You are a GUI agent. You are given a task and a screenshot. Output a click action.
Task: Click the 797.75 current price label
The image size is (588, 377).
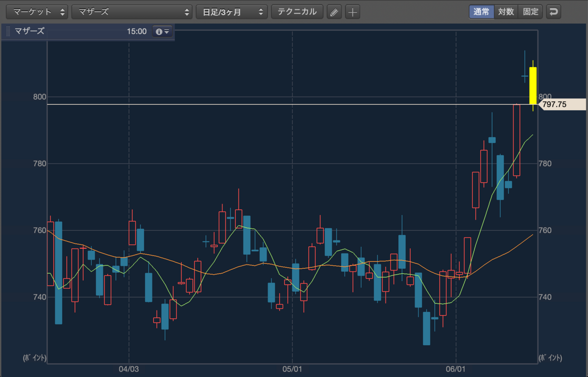(x=562, y=104)
